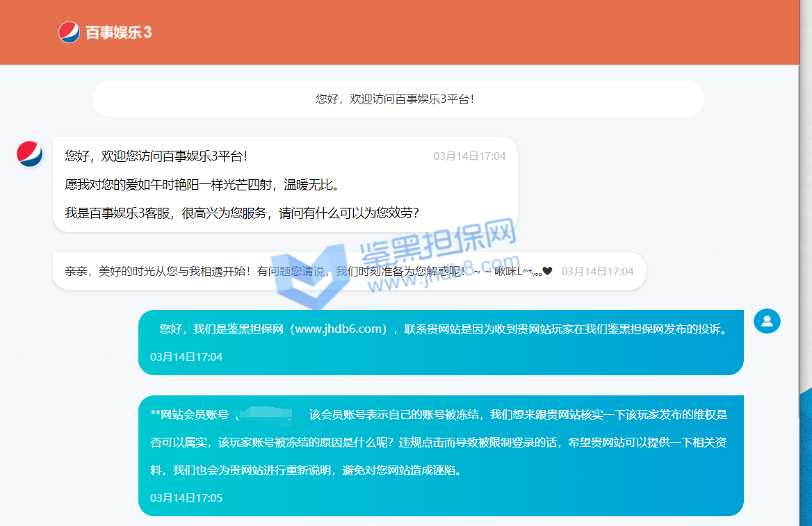812x526 pixels.
Task: Click the 03月14日17:05 timestamp
Action: (186, 498)
